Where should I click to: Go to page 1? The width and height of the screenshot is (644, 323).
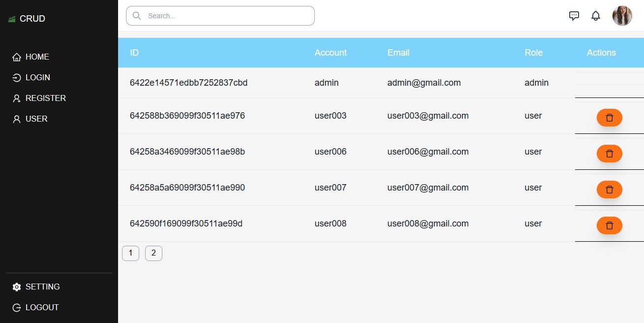tap(130, 253)
